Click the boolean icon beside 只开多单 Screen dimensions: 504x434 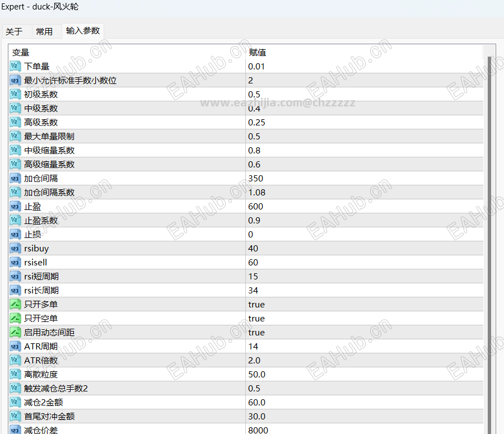tap(15, 305)
